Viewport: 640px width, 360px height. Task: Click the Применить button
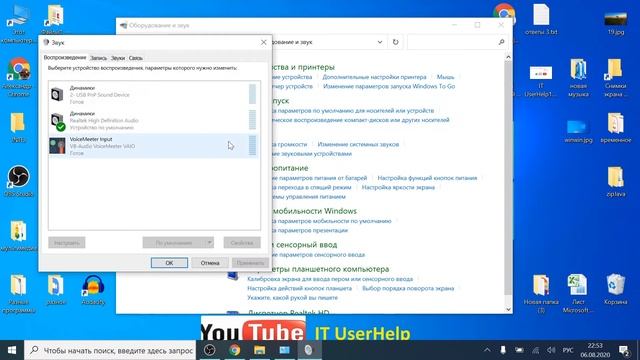[250, 263]
